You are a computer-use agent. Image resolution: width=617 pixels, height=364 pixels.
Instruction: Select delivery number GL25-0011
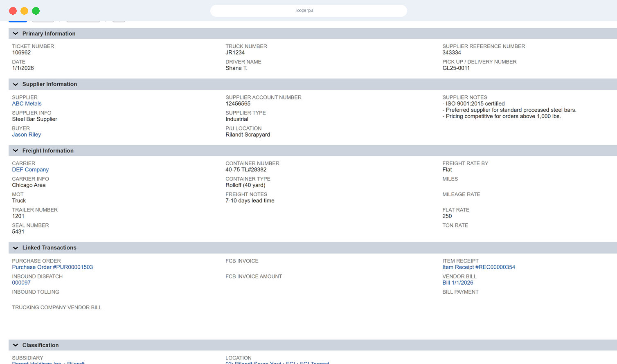(456, 68)
